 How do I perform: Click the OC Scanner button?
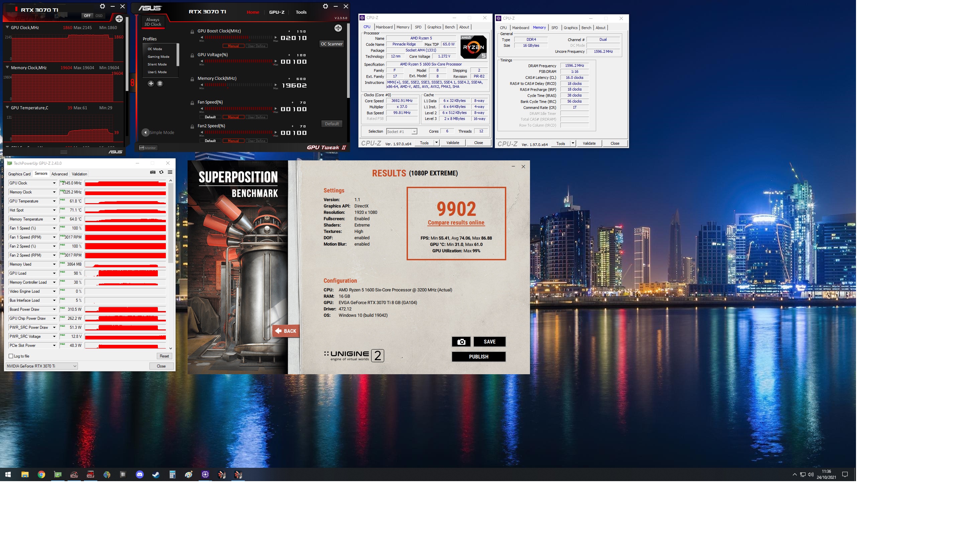click(331, 44)
